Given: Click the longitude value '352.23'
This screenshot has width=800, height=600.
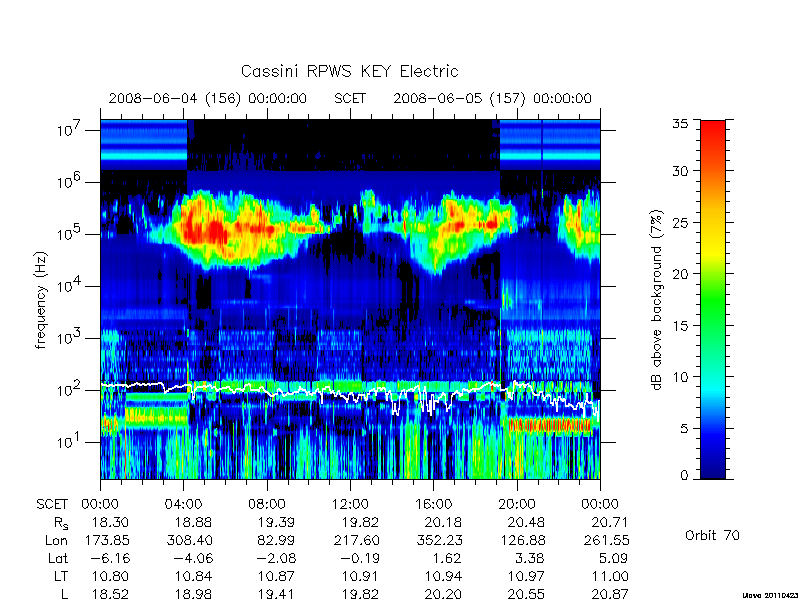Looking at the screenshot, I should click(440, 540).
